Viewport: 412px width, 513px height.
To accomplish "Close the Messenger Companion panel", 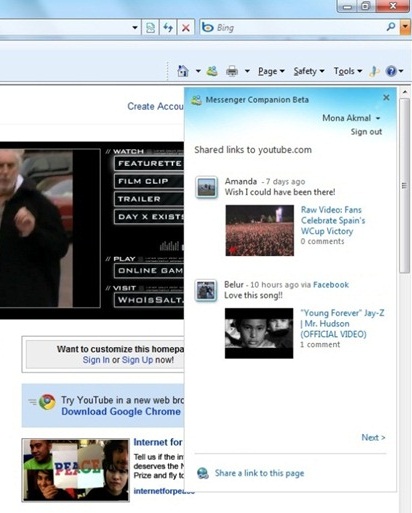I will 386,97.
